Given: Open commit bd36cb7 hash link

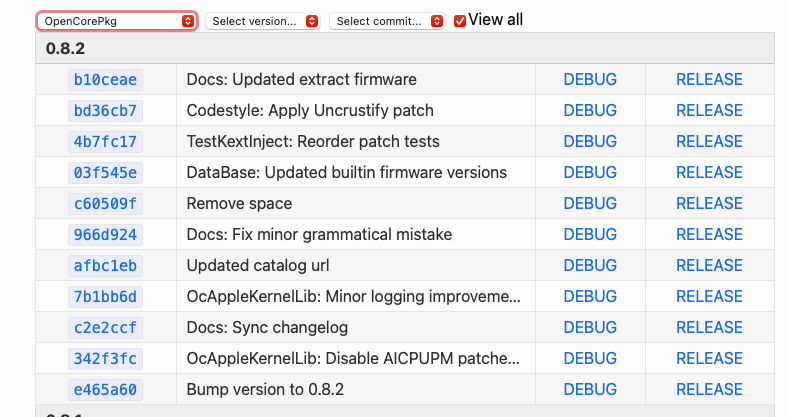Looking at the screenshot, I should pyautogui.click(x=105, y=111).
